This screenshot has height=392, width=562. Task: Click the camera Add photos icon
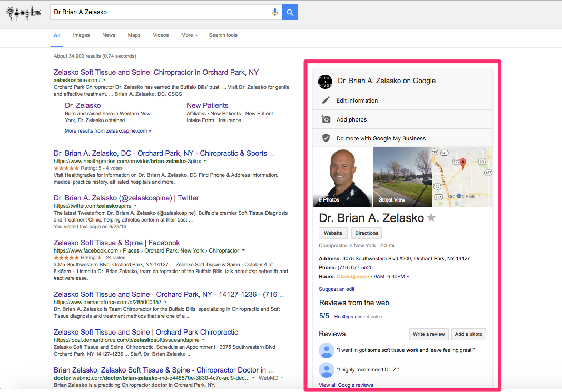(326, 119)
